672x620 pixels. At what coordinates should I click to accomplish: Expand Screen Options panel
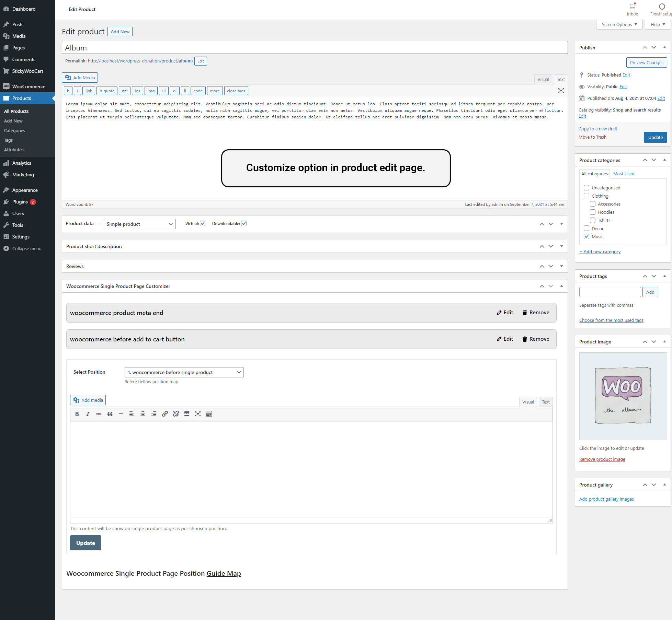coord(619,24)
